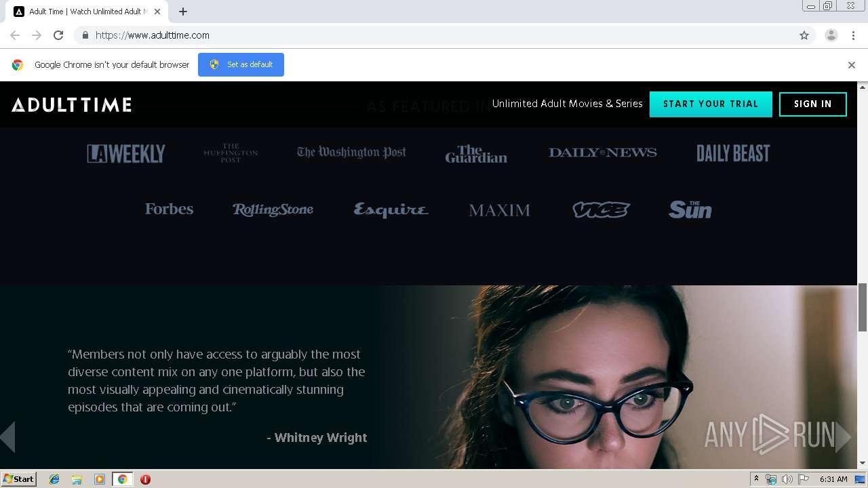This screenshot has width=868, height=488.
Task: Launch Internet Explorer from taskbar
Action: click(54, 479)
